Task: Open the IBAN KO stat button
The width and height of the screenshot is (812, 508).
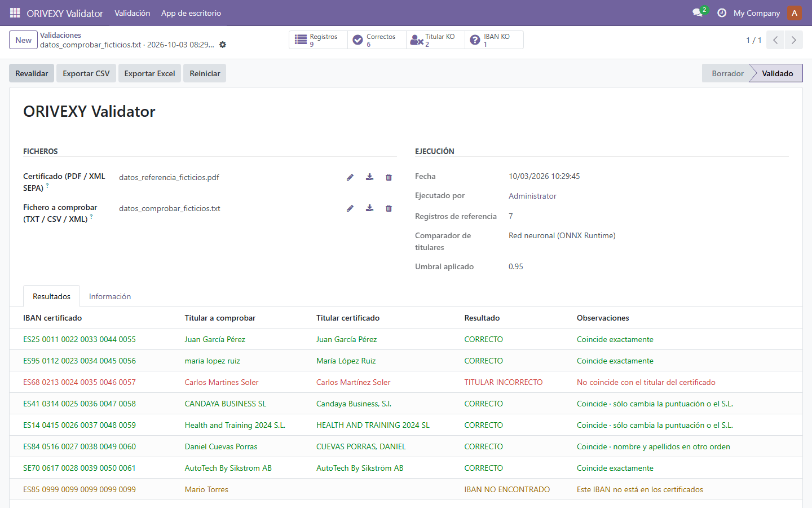Action: (494, 40)
